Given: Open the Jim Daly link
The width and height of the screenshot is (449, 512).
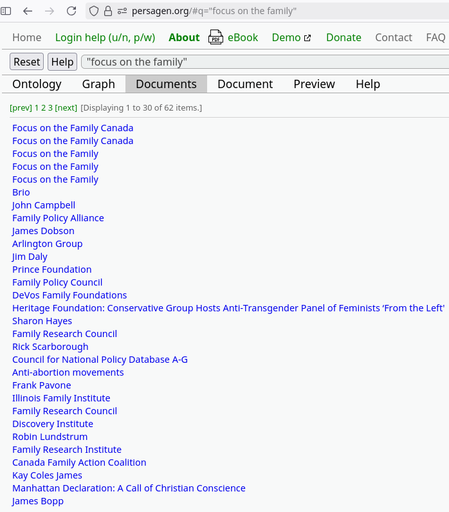Looking at the screenshot, I should click(30, 257).
